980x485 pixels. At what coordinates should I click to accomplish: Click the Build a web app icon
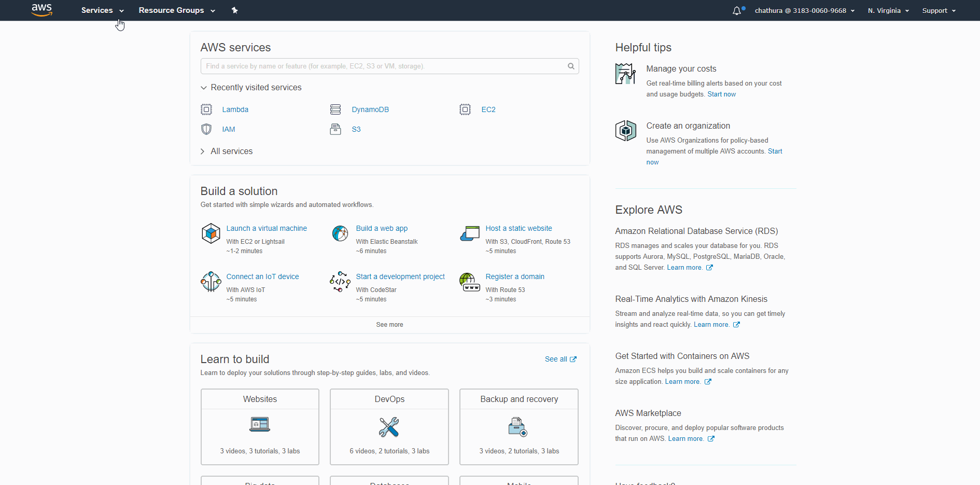pos(340,233)
